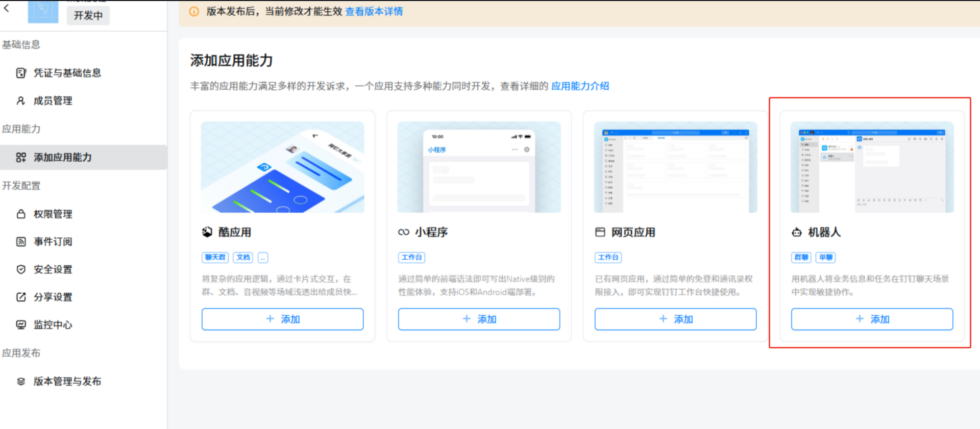The height and width of the screenshot is (429, 980).
Task: Click the back arrow at top left
Action: 7,8
